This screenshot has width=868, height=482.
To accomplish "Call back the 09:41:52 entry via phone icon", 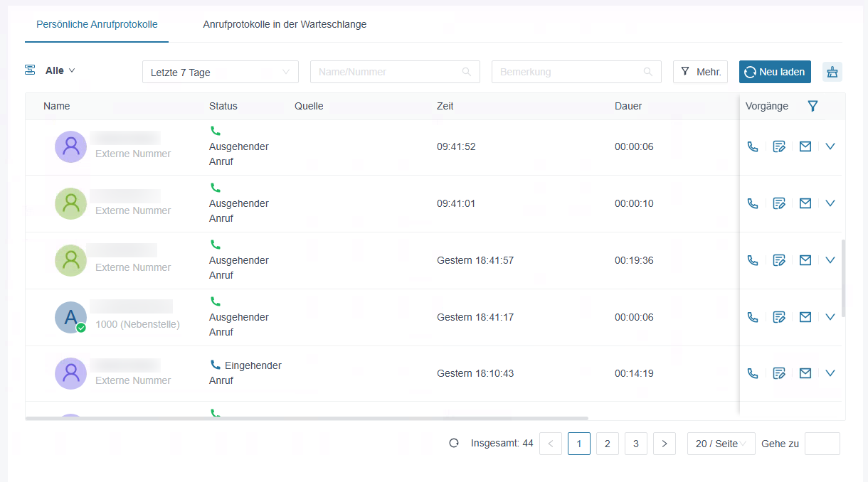I will [x=753, y=146].
